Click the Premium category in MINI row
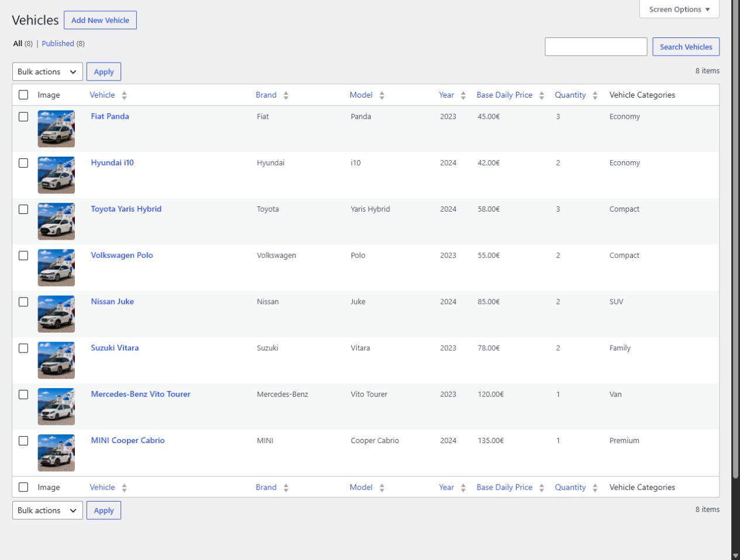 pyautogui.click(x=624, y=441)
